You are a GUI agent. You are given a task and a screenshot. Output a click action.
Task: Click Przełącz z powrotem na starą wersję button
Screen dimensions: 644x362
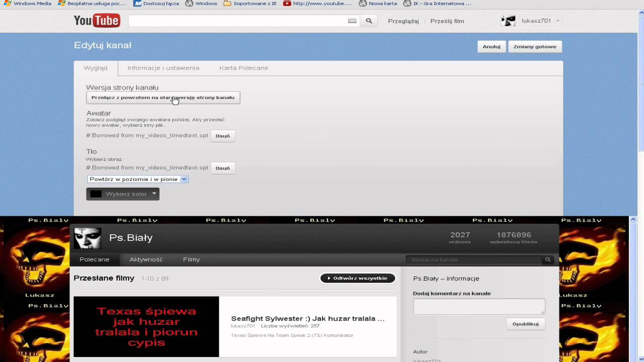coord(163,98)
